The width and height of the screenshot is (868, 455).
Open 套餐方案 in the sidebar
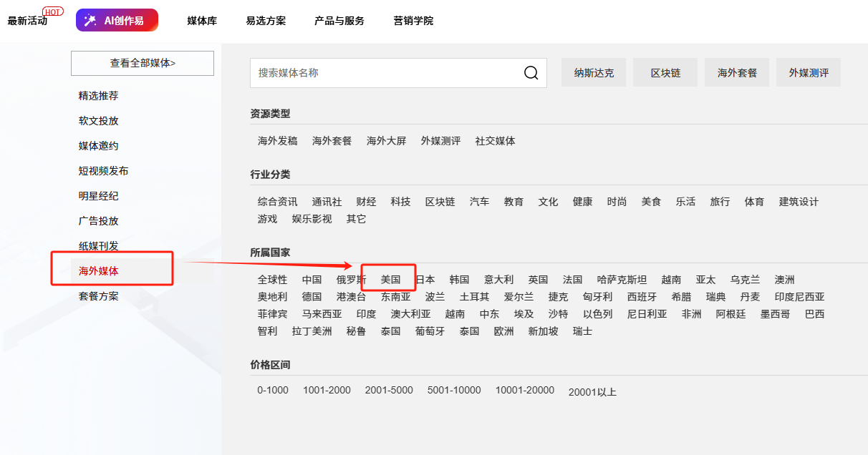point(99,296)
